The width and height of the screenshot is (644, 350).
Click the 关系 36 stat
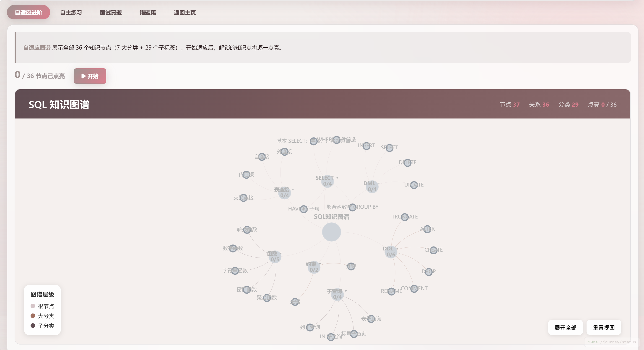coord(539,104)
